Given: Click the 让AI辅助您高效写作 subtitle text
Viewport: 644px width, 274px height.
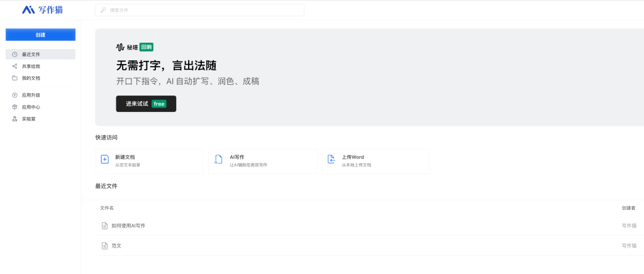Looking at the screenshot, I should point(248,165).
